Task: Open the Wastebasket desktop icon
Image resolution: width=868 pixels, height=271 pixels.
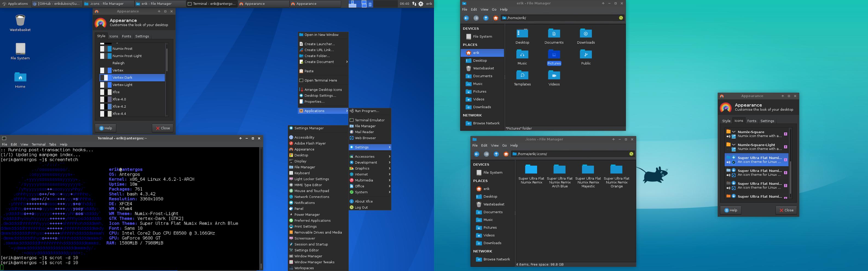Action: click(x=20, y=23)
